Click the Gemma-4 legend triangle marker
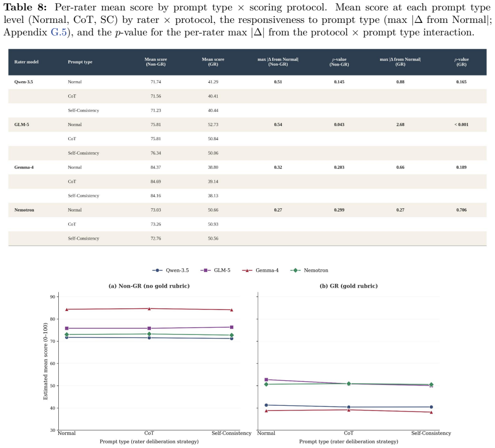This screenshot has width=495, height=448. pos(247,270)
